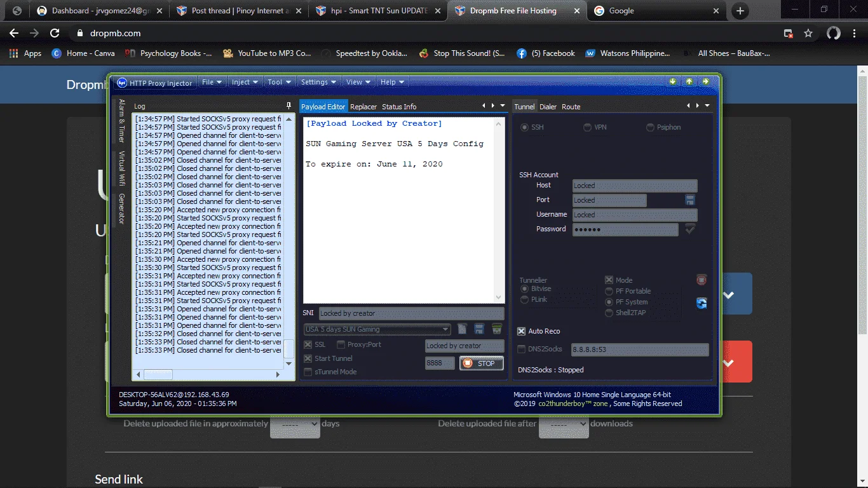Open the USA 5 days SUN Gaming dropdown
The width and height of the screenshot is (868, 488).
pos(377,329)
